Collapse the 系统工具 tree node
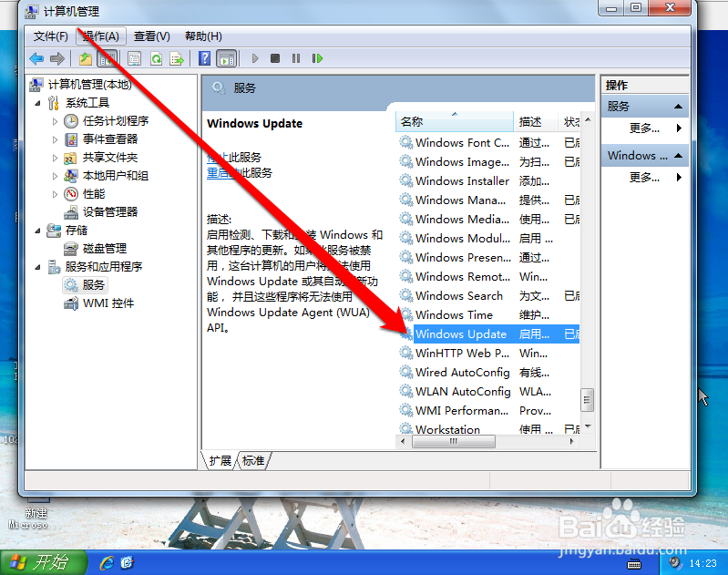 [37, 103]
